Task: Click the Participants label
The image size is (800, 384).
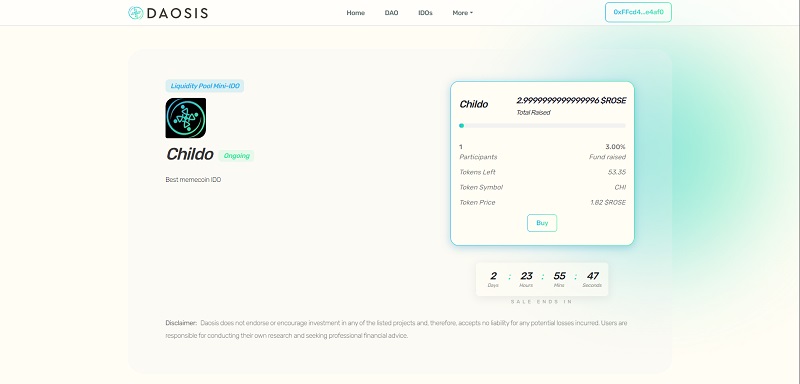Action: 478,157
